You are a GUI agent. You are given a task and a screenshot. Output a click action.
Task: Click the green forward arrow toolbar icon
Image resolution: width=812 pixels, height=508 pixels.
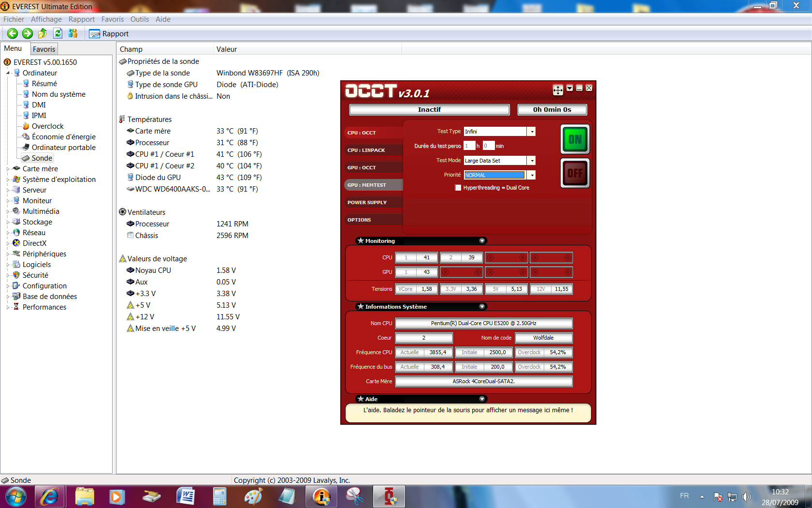coord(28,33)
